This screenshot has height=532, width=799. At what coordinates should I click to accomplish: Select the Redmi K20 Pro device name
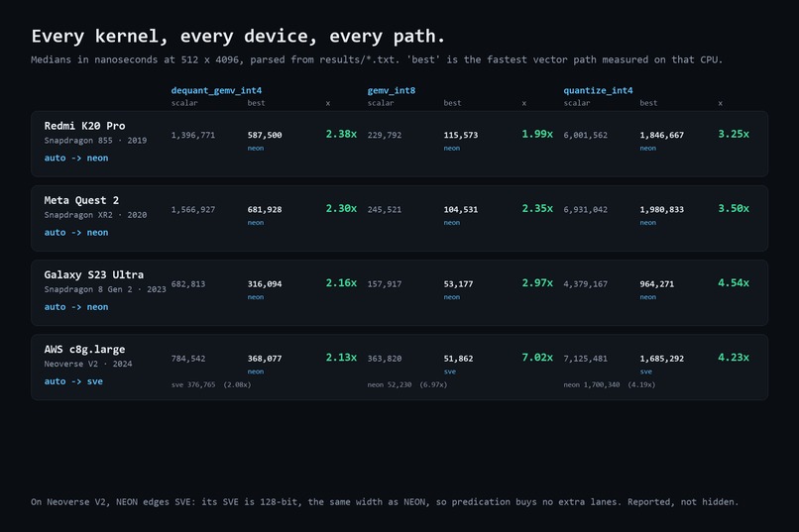(x=84, y=126)
